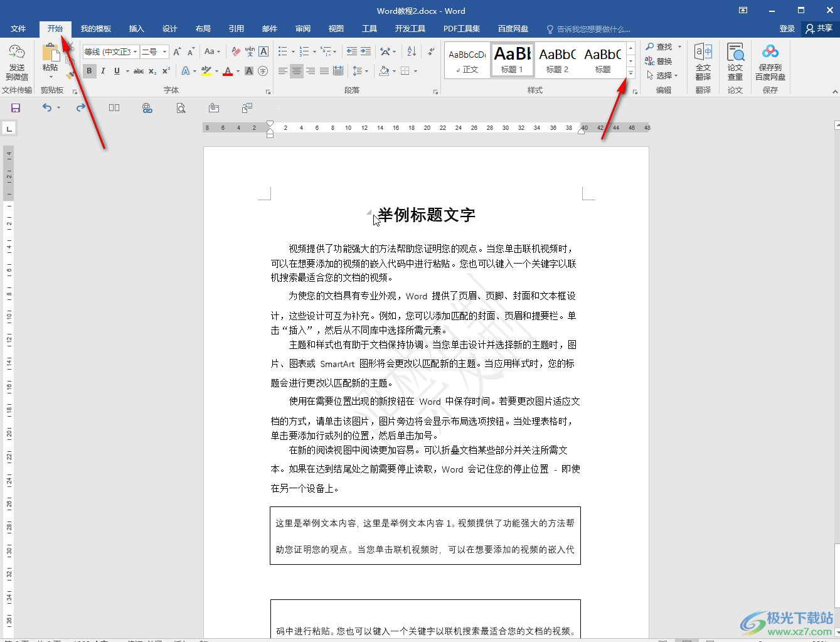840x642 pixels.
Task: Open the Font dialog launcher
Action: point(268,92)
